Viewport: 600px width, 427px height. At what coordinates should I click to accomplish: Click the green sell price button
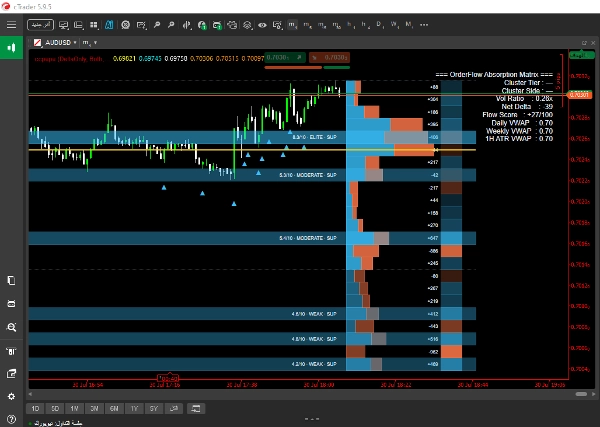[x=285, y=57]
